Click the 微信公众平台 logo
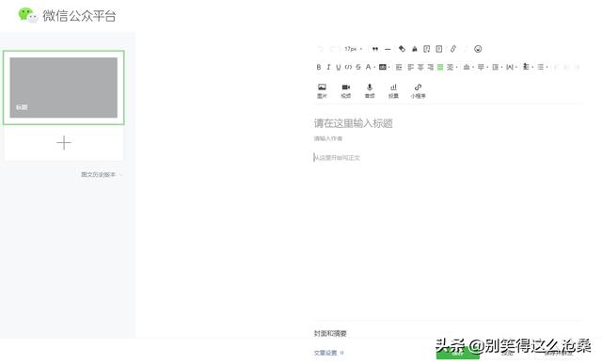This screenshot has width=602, height=364. click(x=67, y=16)
